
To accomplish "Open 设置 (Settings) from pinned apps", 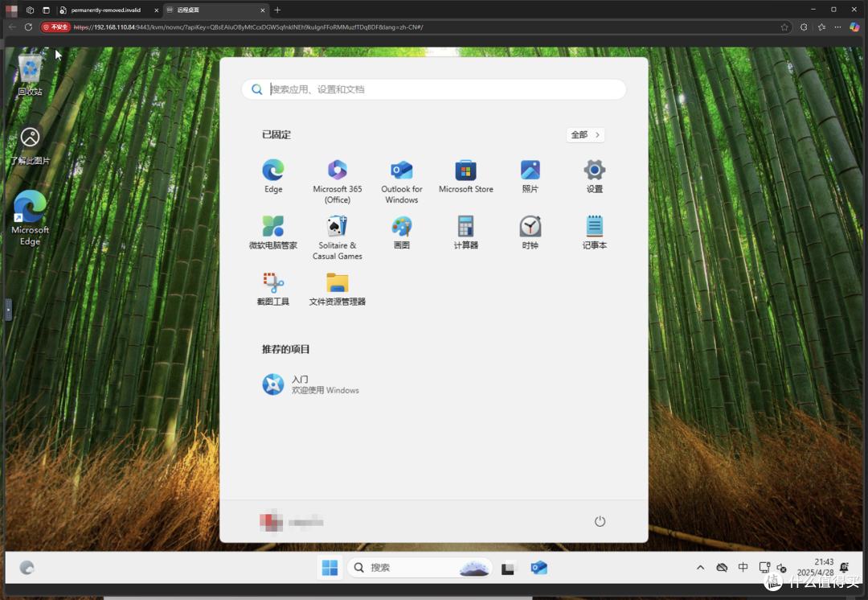I will (x=594, y=176).
